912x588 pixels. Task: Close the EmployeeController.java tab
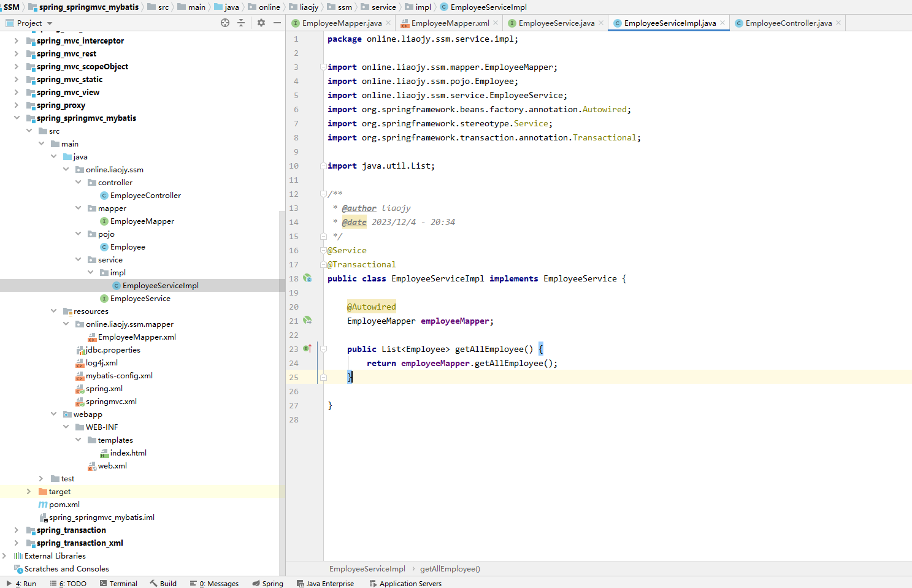click(838, 23)
